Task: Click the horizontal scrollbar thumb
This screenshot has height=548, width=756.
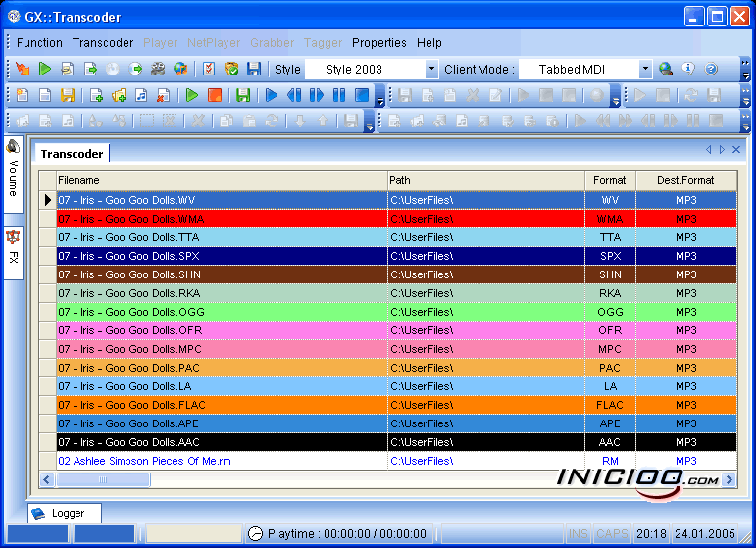Action: point(103,480)
